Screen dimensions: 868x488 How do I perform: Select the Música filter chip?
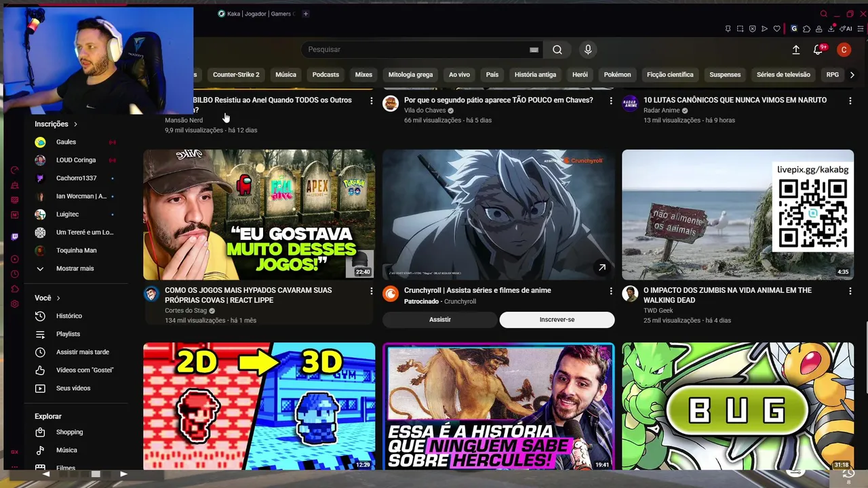click(x=285, y=75)
